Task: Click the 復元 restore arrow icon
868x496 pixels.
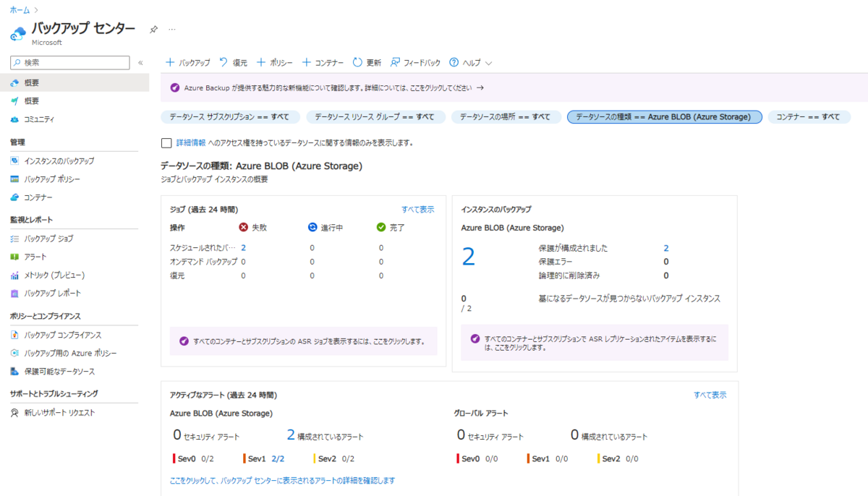Action: click(224, 63)
